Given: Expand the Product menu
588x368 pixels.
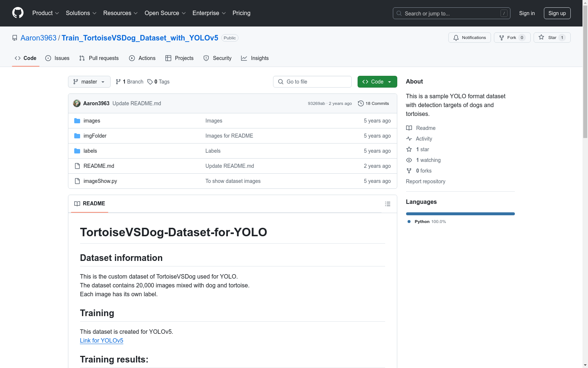Looking at the screenshot, I should click(46, 13).
